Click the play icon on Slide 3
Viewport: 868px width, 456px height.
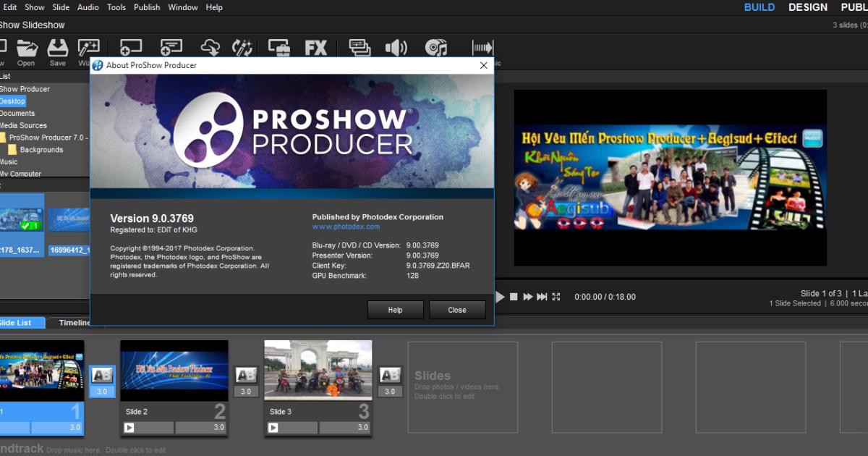[x=273, y=428]
